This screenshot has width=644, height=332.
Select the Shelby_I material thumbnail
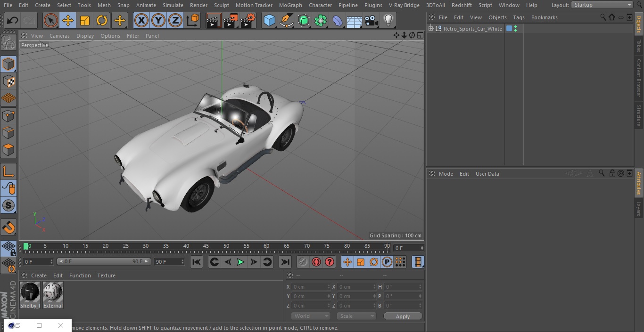[x=30, y=295]
